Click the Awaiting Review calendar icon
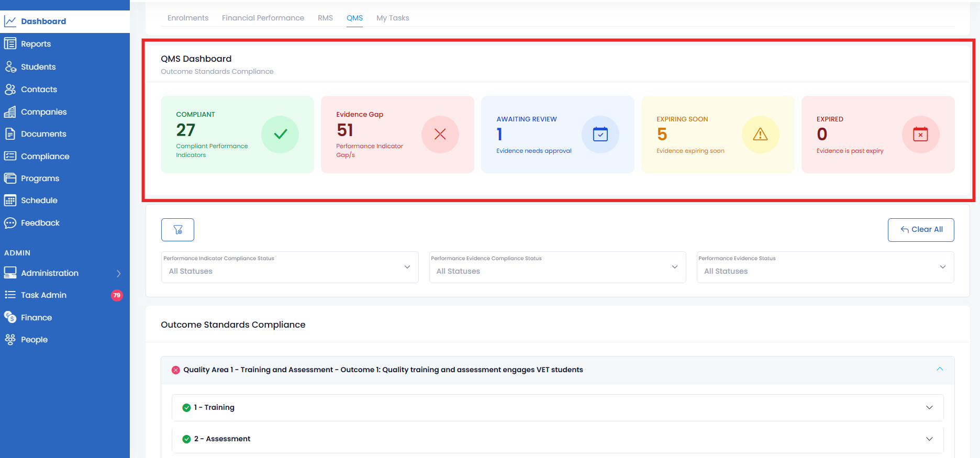Image resolution: width=980 pixels, height=458 pixels. 600,135
